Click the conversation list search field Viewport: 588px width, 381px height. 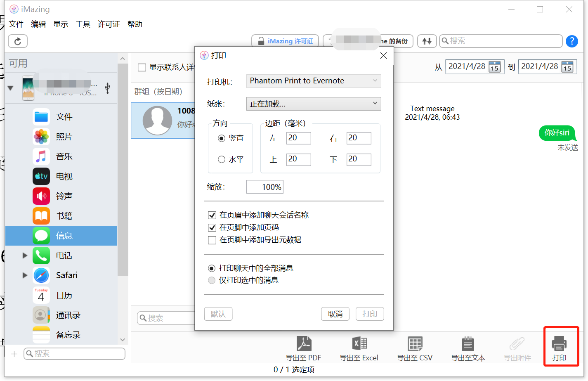pyautogui.click(x=166, y=318)
